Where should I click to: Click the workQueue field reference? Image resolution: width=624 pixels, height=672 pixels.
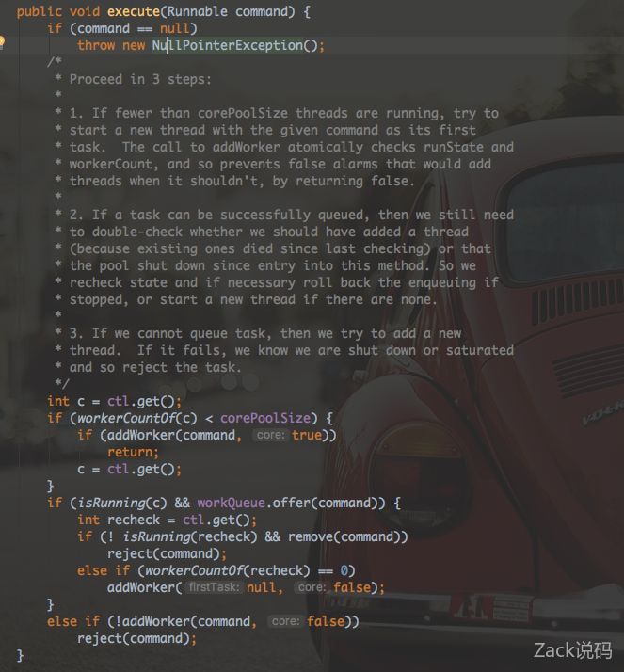[231, 503]
